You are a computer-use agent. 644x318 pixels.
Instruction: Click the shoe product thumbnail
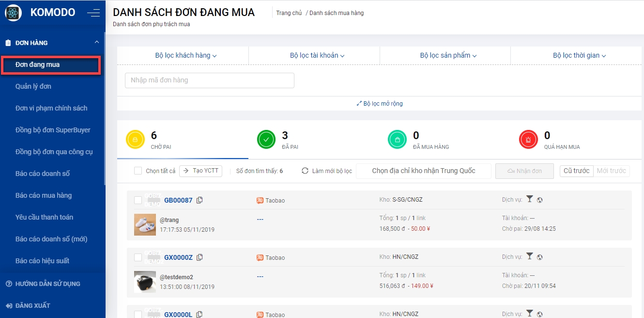pos(145,224)
